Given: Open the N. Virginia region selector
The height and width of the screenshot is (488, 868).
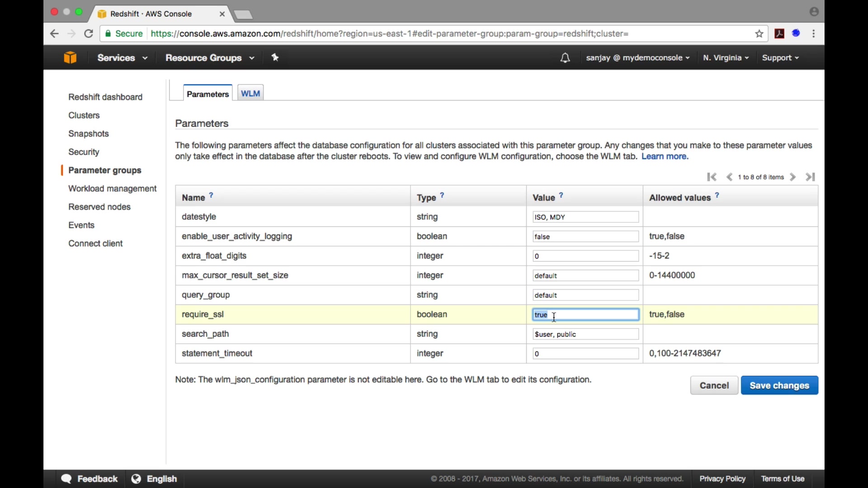Looking at the screenshot, I should click(726, 58).
